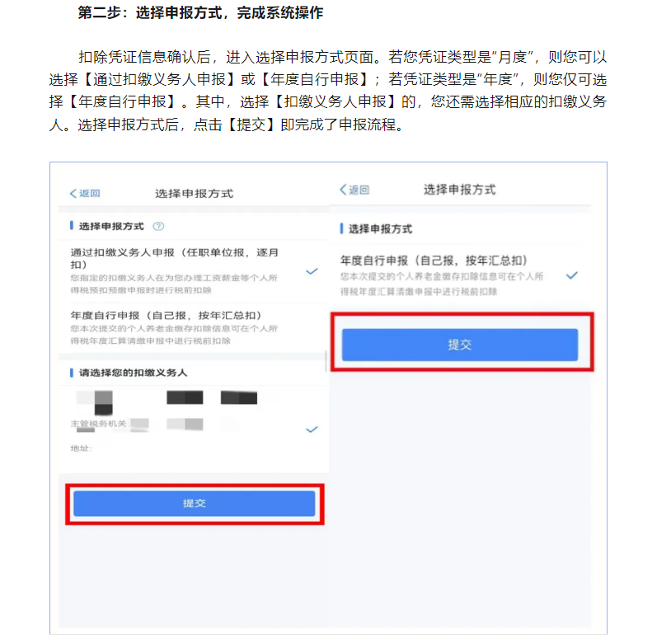671x644 pixels.
Task: Click checkmark icon next to 通过扣缴义务人申报
Action: click(x=312, y=271)
